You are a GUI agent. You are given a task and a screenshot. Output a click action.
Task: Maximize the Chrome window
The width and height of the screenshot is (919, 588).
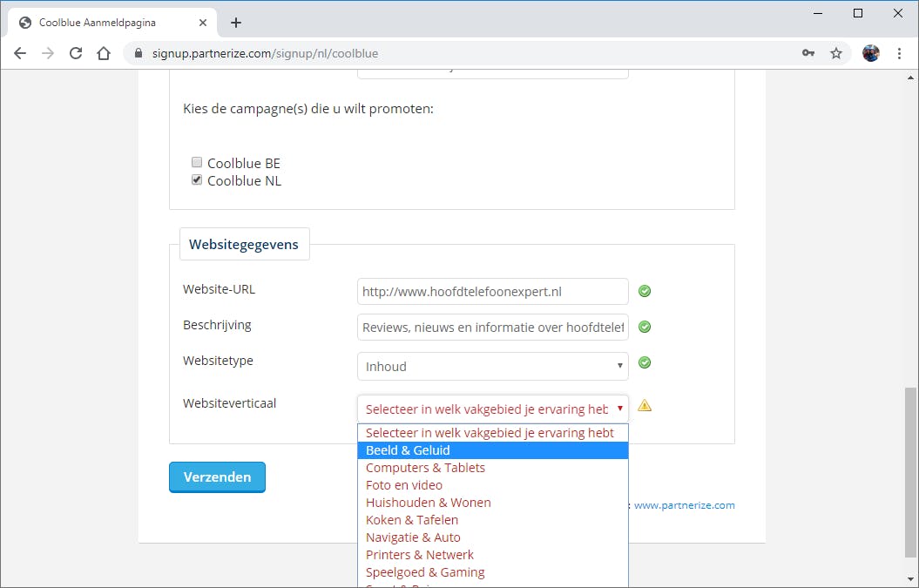point(858,13)
